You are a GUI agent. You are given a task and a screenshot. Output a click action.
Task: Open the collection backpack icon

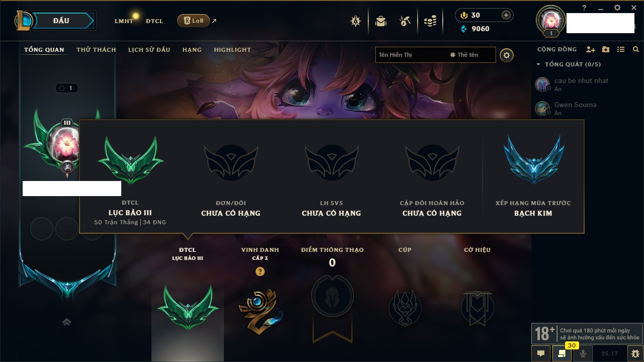point(381,21)
